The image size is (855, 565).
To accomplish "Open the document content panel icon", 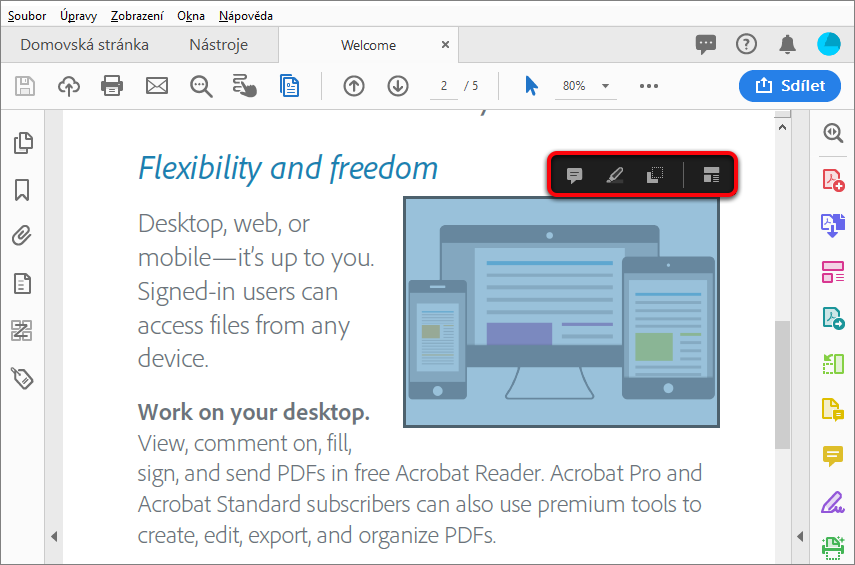I will pyautogui.click(x=22, y=284).
